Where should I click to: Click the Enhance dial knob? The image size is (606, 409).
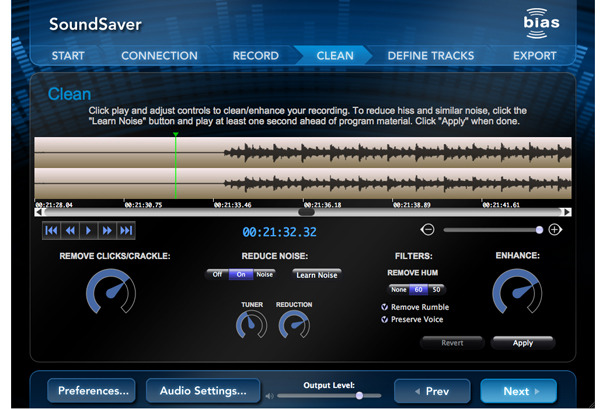point(517,294)
